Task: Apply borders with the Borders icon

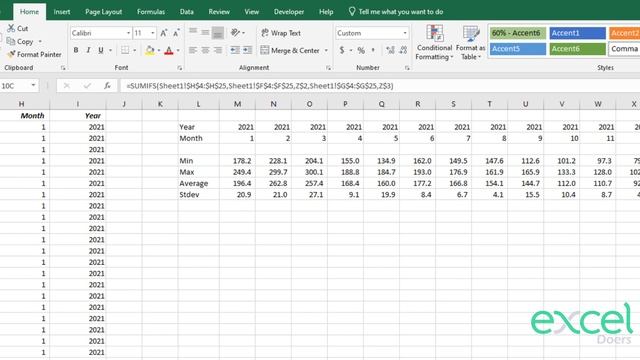Action: [125, 50]
